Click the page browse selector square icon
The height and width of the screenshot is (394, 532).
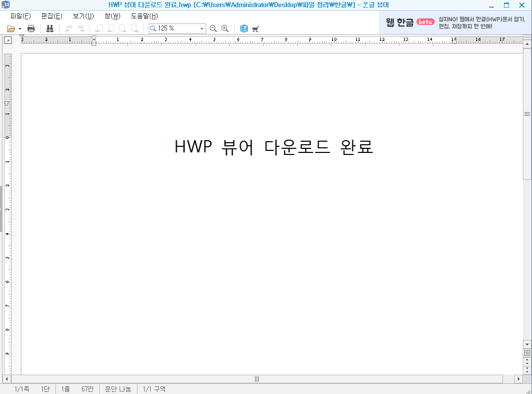point(527,353)
